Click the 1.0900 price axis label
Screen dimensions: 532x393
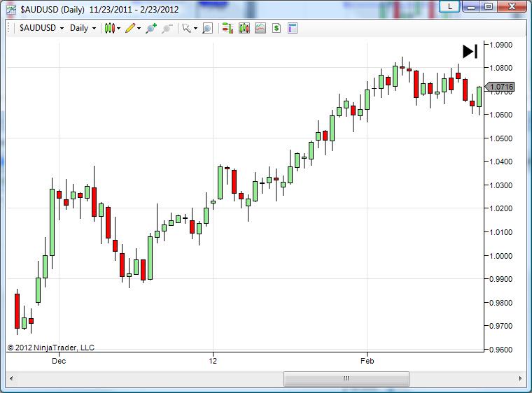pos(500,45)
